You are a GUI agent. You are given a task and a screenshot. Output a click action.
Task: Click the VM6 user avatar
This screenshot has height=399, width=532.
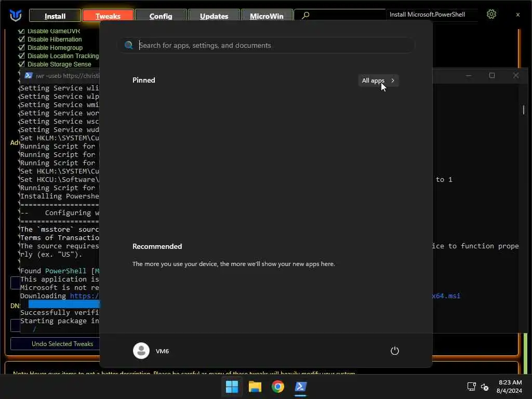tap(141, 351)
